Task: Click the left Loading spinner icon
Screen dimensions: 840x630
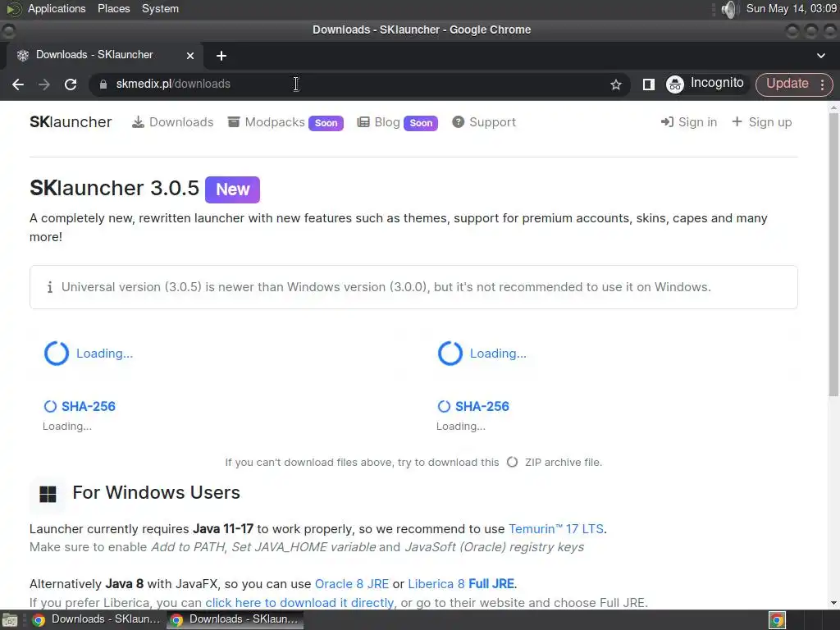Action: click(57, 354)
